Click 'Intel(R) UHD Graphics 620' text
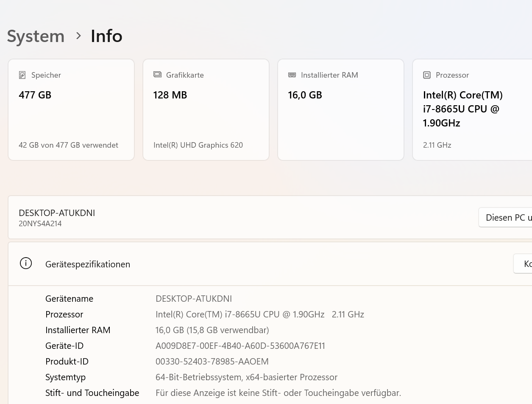Screen dimensions: 532x404 point(198,145)
